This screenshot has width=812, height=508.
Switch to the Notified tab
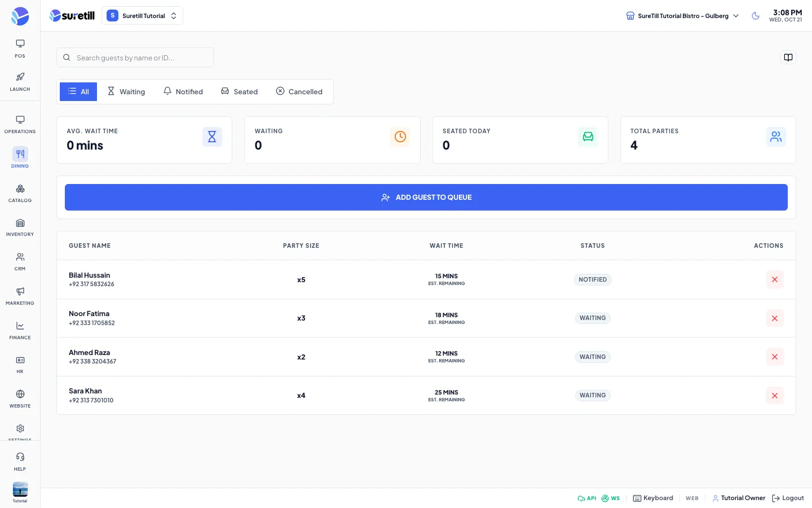pos(183,91)
